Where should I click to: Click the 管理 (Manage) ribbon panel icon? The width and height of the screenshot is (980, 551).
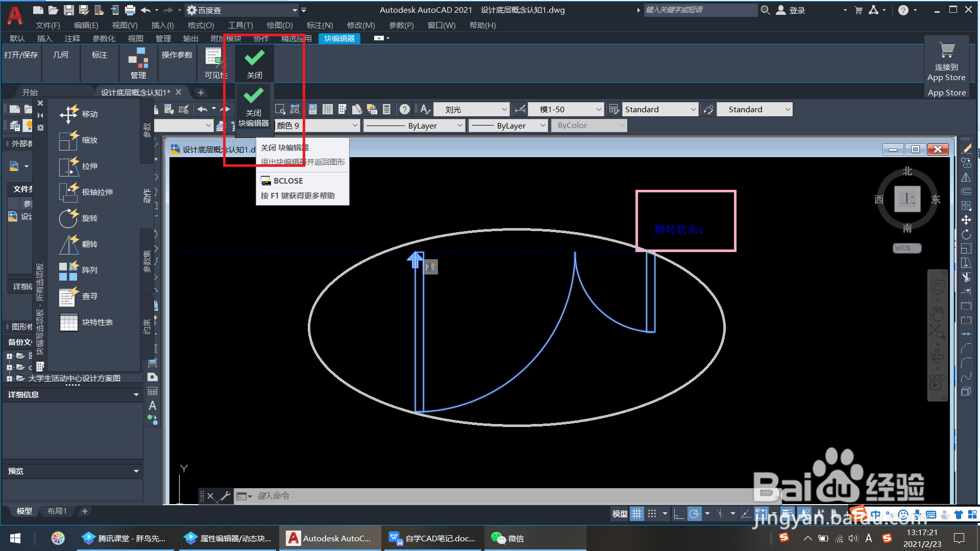tap(138, 63)
